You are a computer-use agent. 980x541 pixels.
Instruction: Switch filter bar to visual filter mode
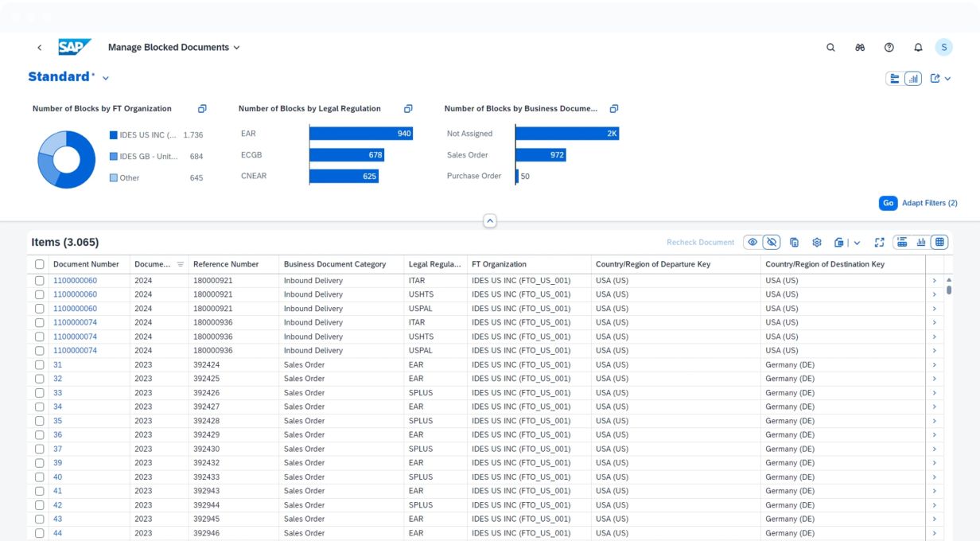click(x=913, y=79)
